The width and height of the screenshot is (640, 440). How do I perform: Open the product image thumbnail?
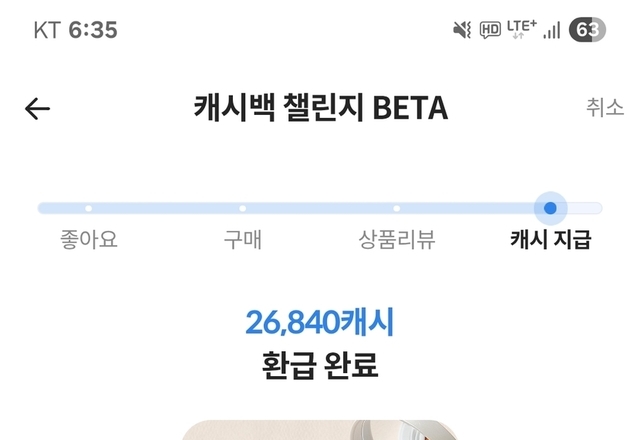320,430
